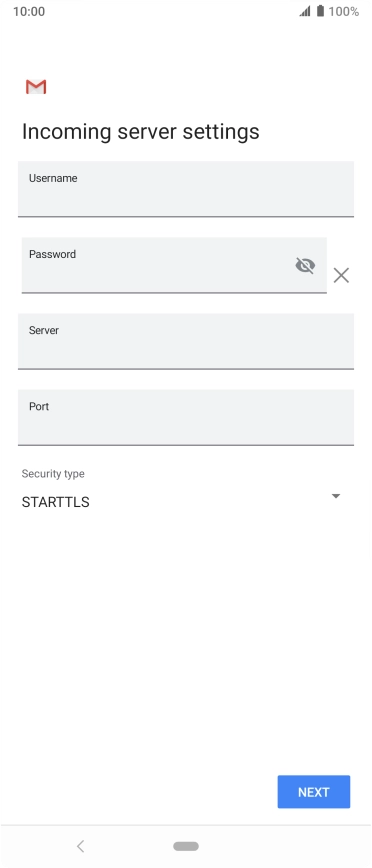Tap the battery status icon
Viewport: 372px width, 868px height.
[320, 11]
